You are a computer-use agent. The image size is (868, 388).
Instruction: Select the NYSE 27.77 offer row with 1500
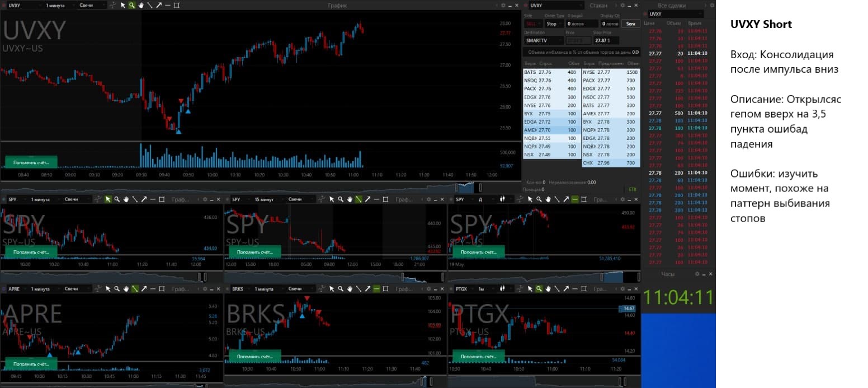pyautogui.click(x=611, y=72)
